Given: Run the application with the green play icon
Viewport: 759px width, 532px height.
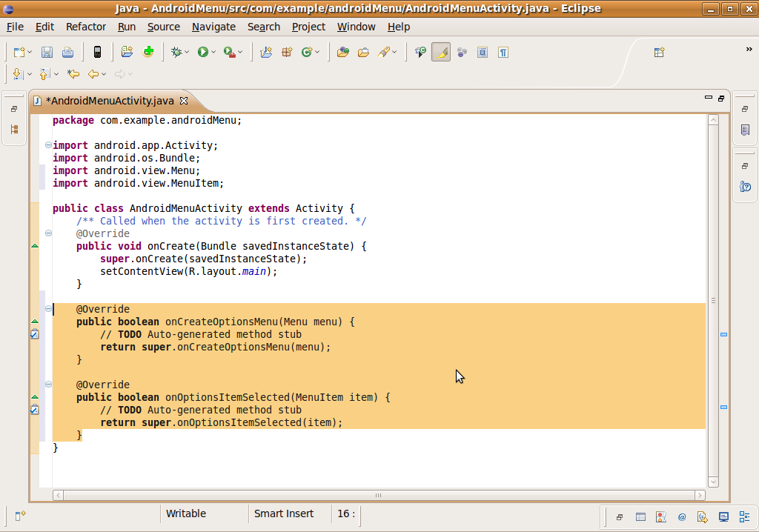Looking at the screenshot, I should 203,53.
